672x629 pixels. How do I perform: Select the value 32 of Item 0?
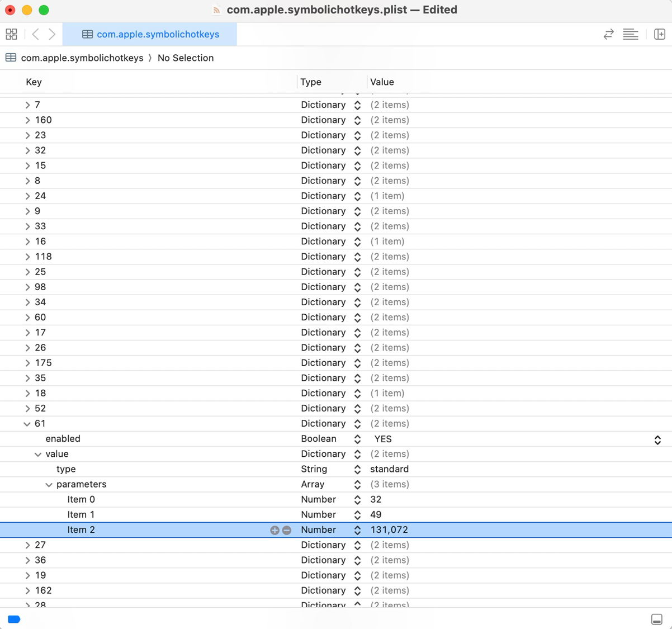point(376,499)
